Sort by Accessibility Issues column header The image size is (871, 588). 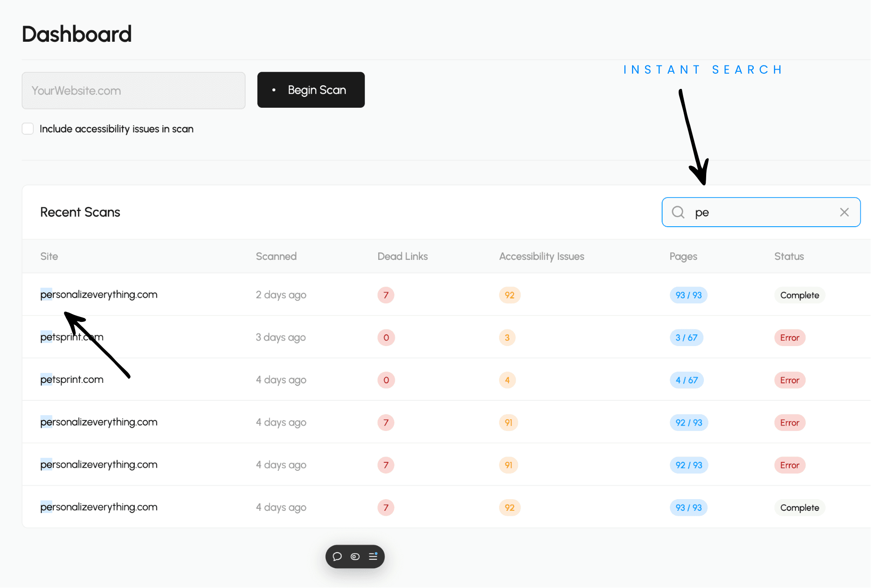pyautogui.click(x=541, y=256)
